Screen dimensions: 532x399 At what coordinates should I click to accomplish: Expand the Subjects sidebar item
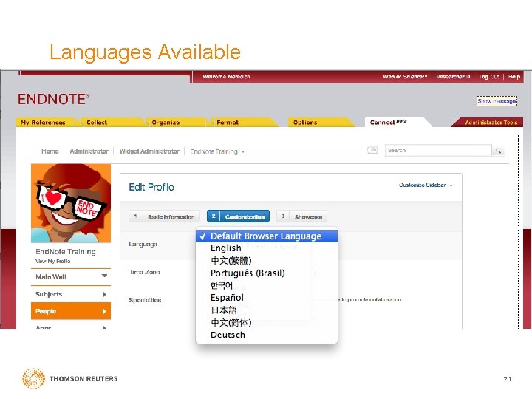(71, 294)
